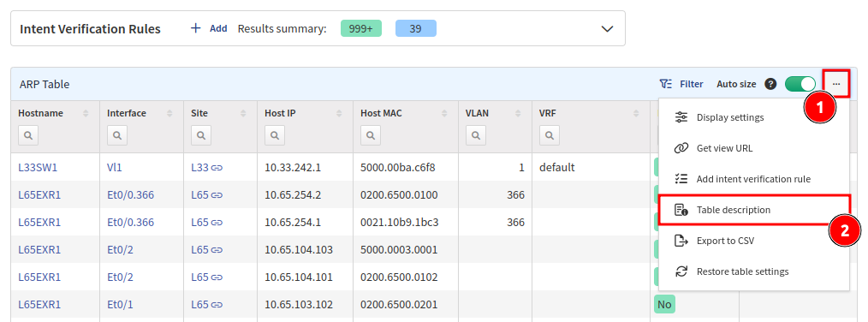868x322 pixels.
Task: Open the L33SW1 hostname link
Action: click(38, 167)
